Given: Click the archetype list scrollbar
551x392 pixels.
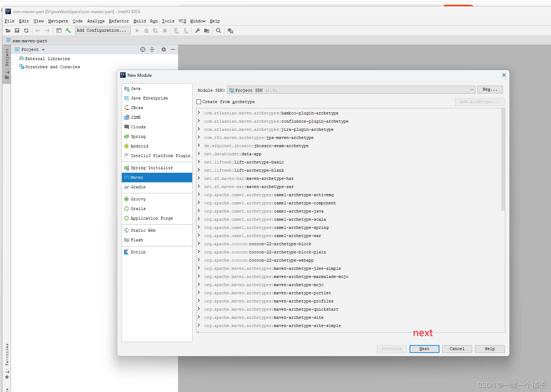Looking at the screenshot, I should [503, 160].
